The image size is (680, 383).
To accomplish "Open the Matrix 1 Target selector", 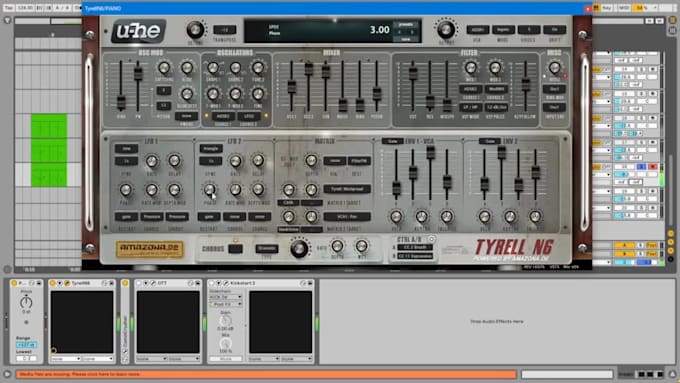I will click(x=347, y=189).
